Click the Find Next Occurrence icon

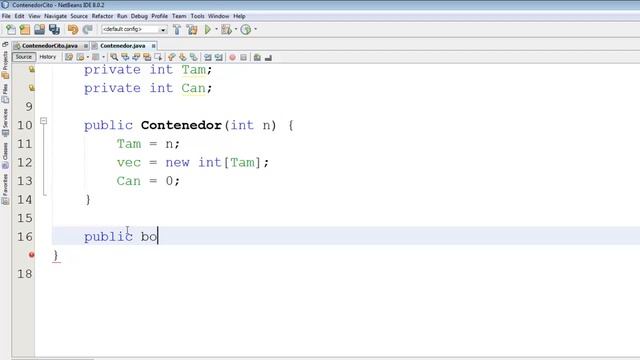click(136, 57)
